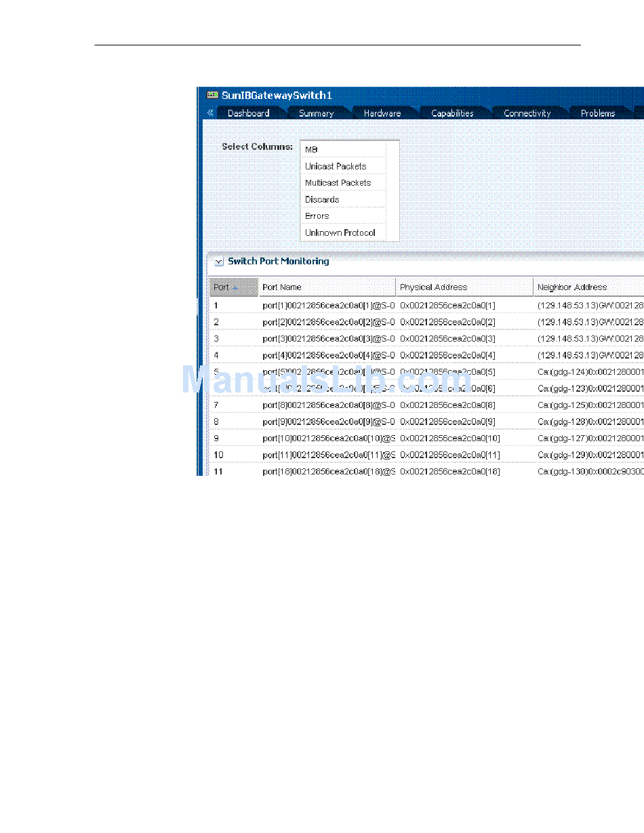644x833 pixels.
Task: Pick Multicast Packets in column list
Action: (344, 182)
